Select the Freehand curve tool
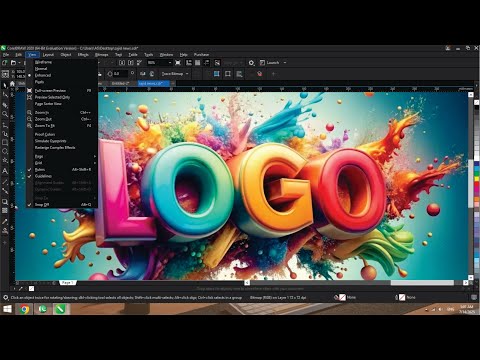 5,125
